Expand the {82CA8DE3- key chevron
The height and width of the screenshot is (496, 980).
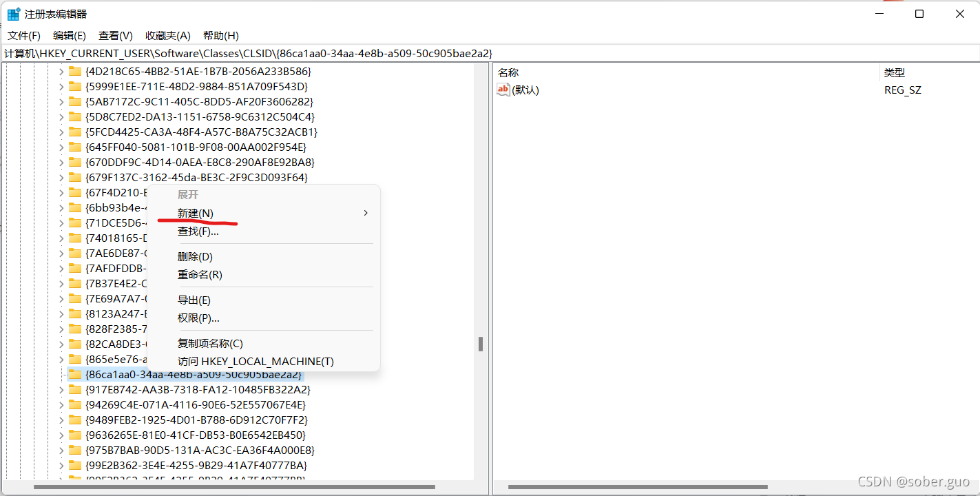point(61,344)
